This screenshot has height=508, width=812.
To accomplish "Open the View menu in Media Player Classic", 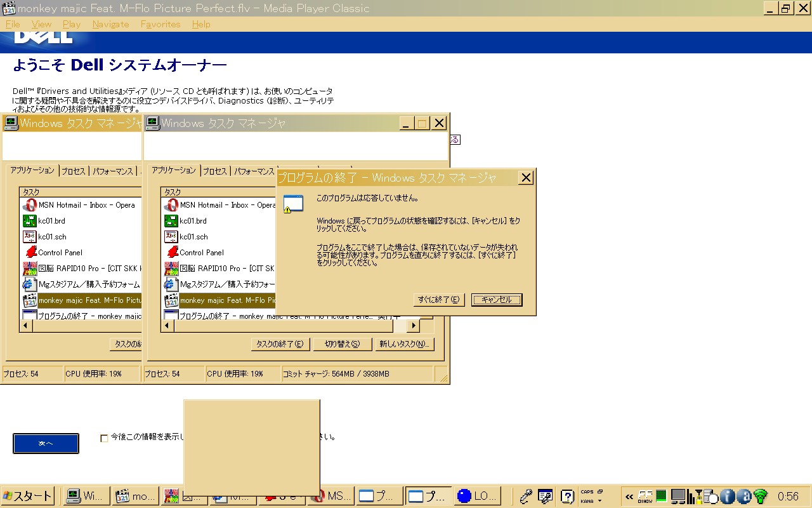I will pyautogui.click(x=41, y=24).
